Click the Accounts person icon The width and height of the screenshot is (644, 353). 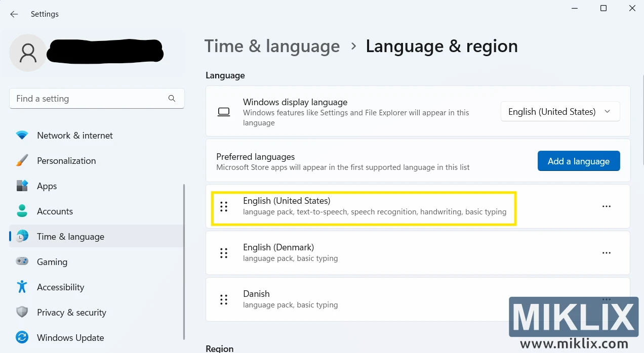click(22, 211)
